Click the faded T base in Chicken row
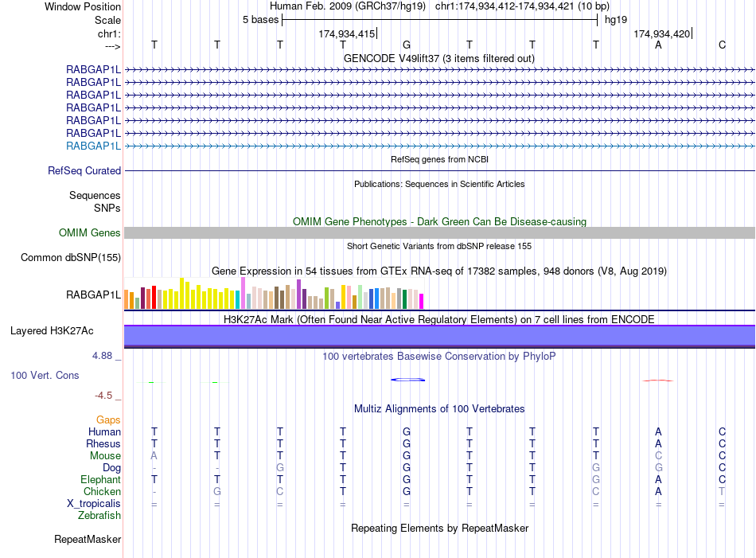This screenshot has width=756, height=558. coord(722,491)
